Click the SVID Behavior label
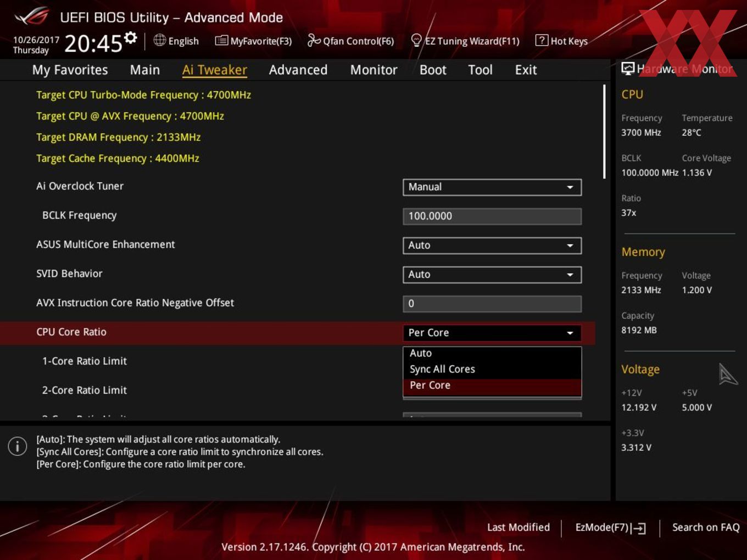The width and height of the screenshot is (747, 560). coord(69,273)
